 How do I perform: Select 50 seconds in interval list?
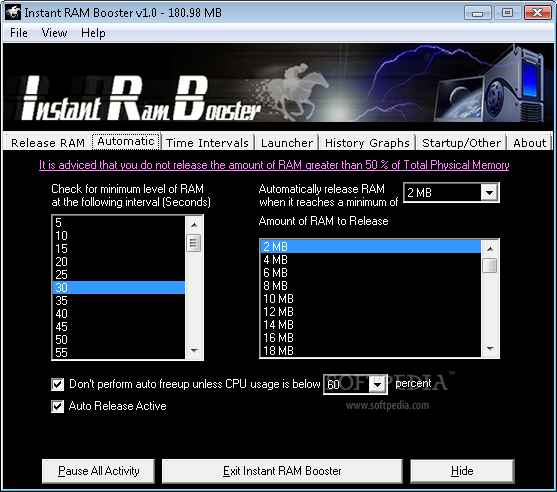point(119,340)
